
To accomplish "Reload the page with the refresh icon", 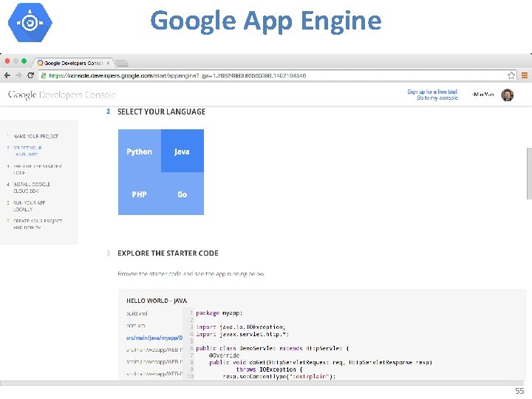I will [x=30, y=75].
